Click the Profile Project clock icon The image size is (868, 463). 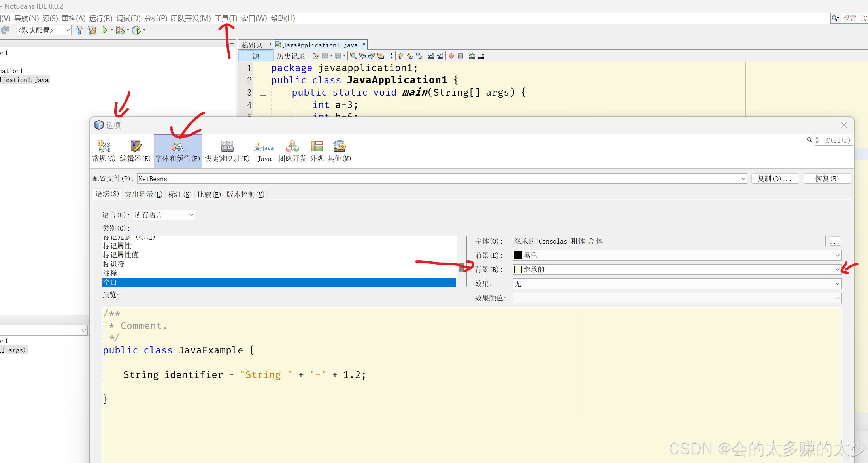136,30
